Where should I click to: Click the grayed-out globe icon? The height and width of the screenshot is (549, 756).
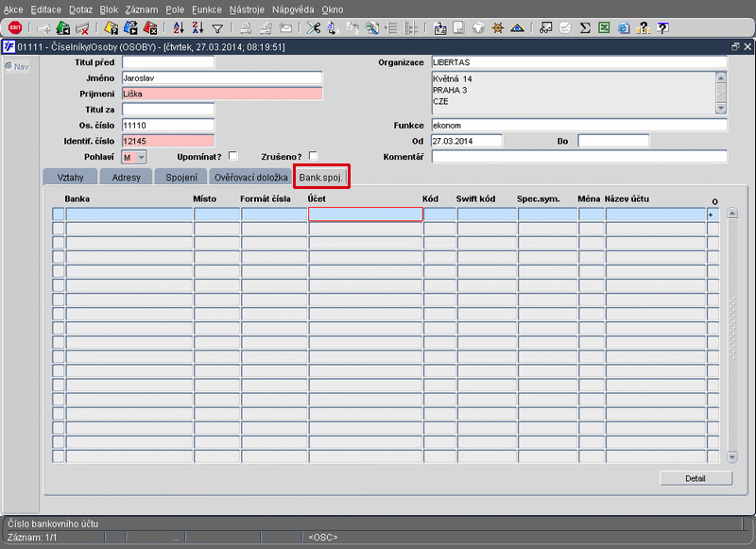tap(478, 28)
